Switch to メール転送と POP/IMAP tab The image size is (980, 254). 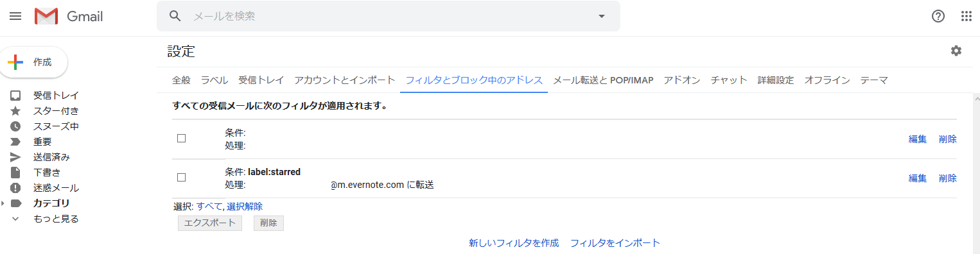tap(603, 80)
